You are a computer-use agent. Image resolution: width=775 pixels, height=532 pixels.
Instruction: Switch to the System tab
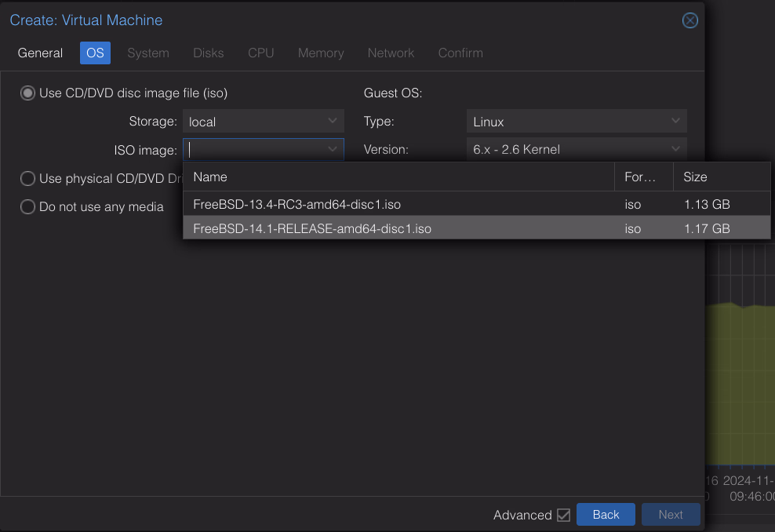point(148,53)
